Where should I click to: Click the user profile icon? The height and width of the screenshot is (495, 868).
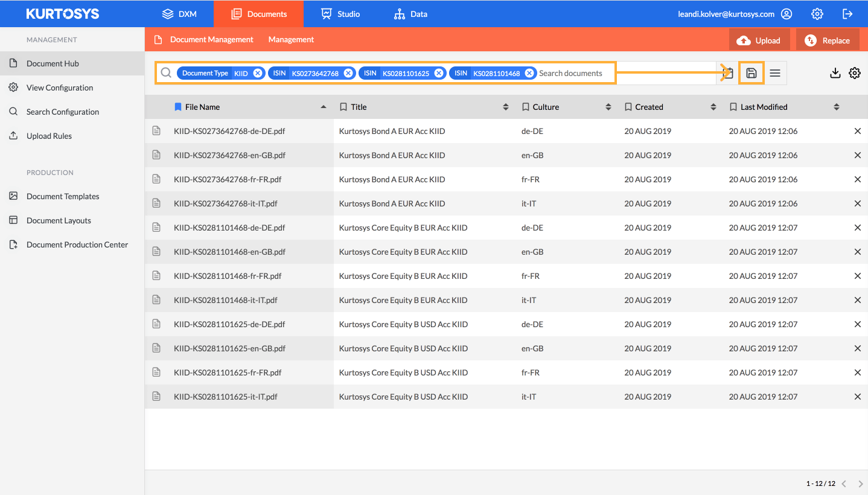787,14
